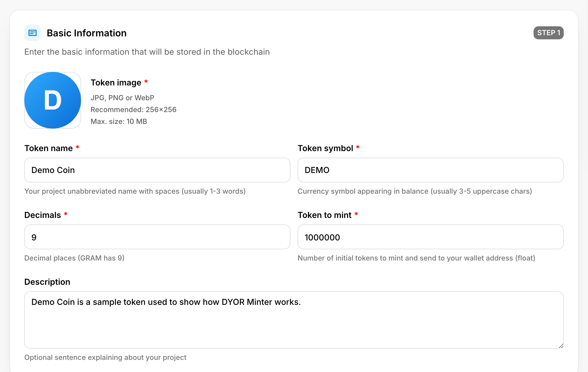This screenshot has height=372, width=588.
Task: Click the 'JPG, PNG or WebP' hint
Action: point(122,98)
